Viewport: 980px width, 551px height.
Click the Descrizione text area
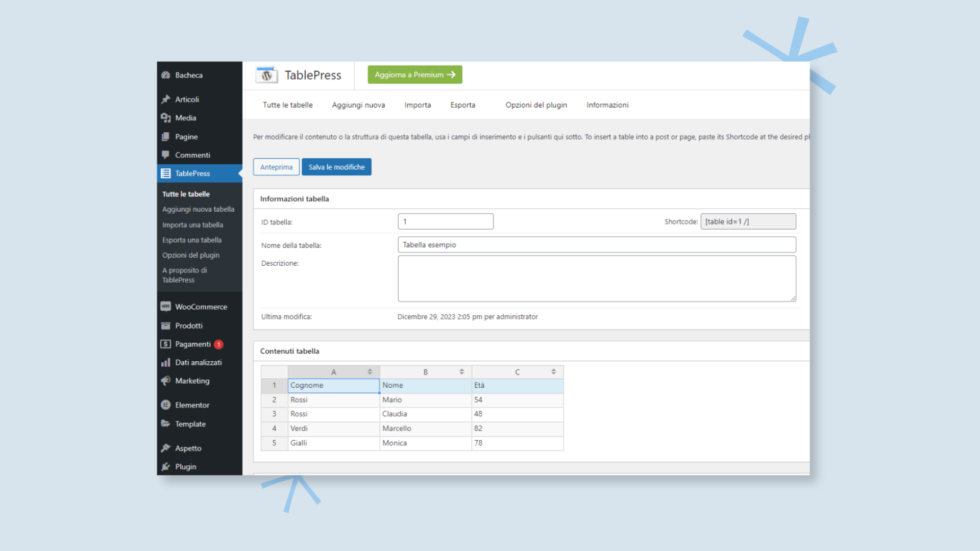(597, 279)
